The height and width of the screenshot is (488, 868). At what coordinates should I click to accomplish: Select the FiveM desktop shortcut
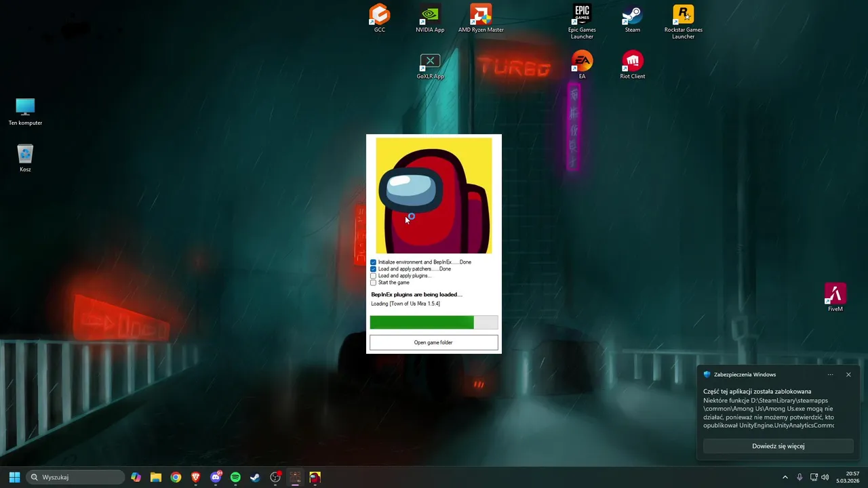click(835, 298)
